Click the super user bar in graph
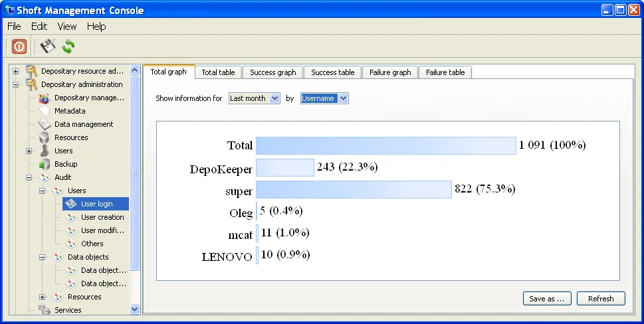The image size is (644, 324). tap(354, 190)
